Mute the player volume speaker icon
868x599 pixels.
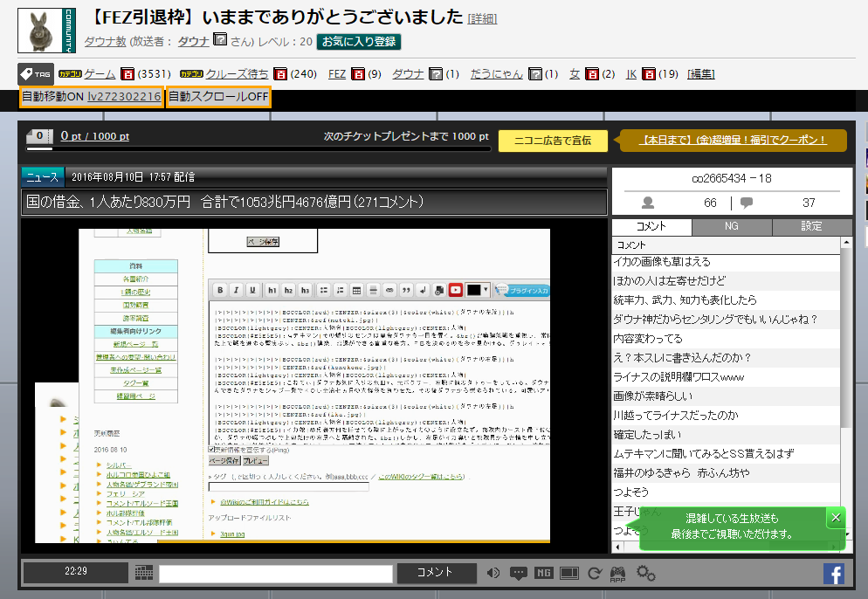click(494, 574)
